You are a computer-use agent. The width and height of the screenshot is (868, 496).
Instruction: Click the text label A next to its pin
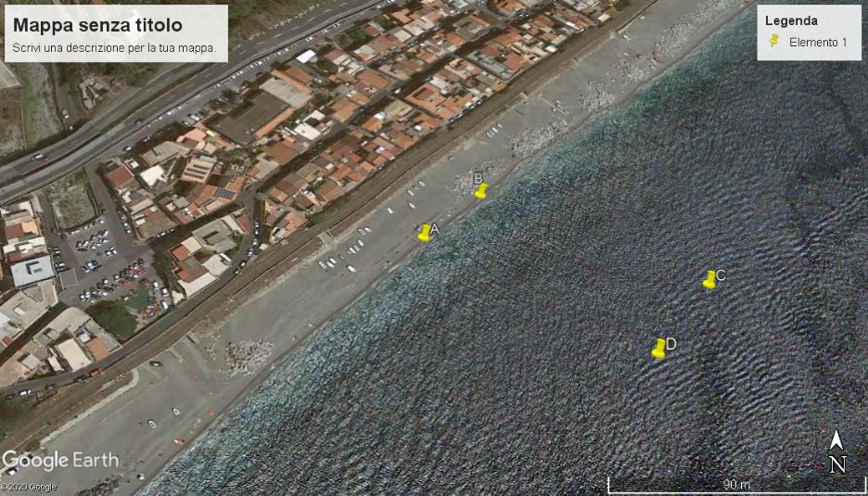pyautogui.click(x=435, y=228)
